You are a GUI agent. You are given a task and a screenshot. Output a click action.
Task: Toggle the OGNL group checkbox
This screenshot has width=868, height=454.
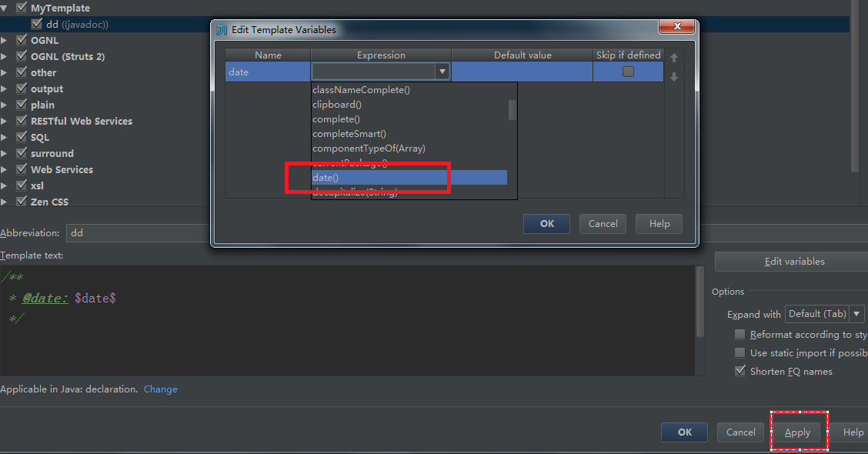[22, 40]
